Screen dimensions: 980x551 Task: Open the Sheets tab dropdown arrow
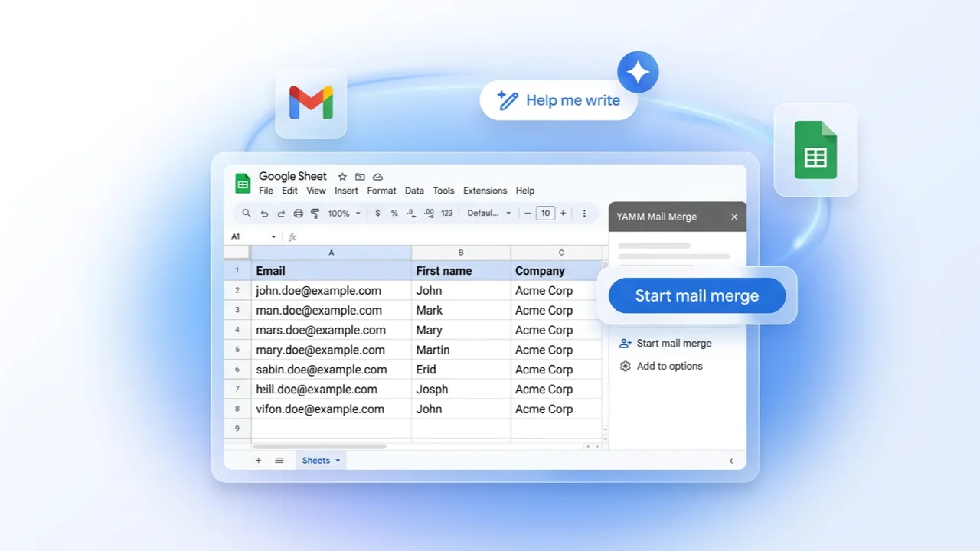(x=338, y=461)
